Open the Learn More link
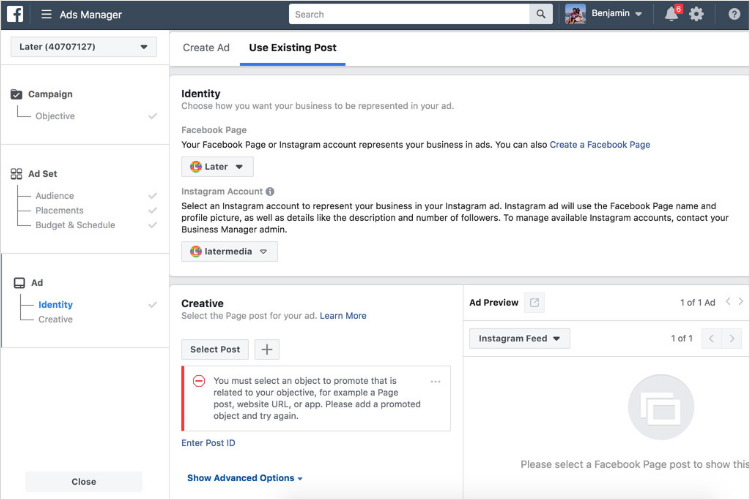The width and height of the screenshot is (750, 500). pyautogui.click(x=343, y=316)
